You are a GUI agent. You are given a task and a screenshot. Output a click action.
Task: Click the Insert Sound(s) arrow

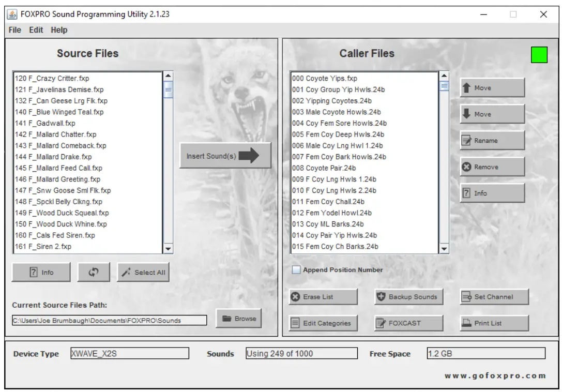click(225, 155)
